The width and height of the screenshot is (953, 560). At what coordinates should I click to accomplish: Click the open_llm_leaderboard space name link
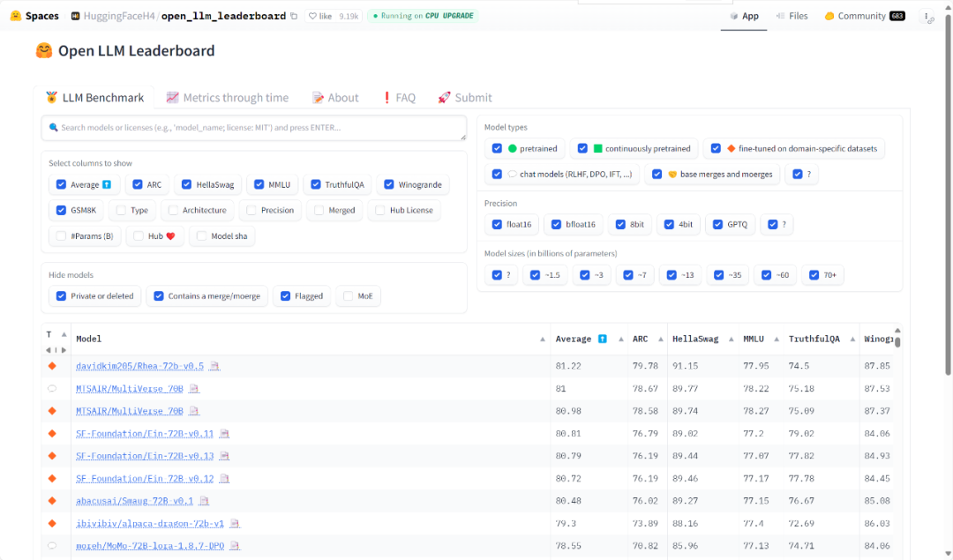pos(223,17)
